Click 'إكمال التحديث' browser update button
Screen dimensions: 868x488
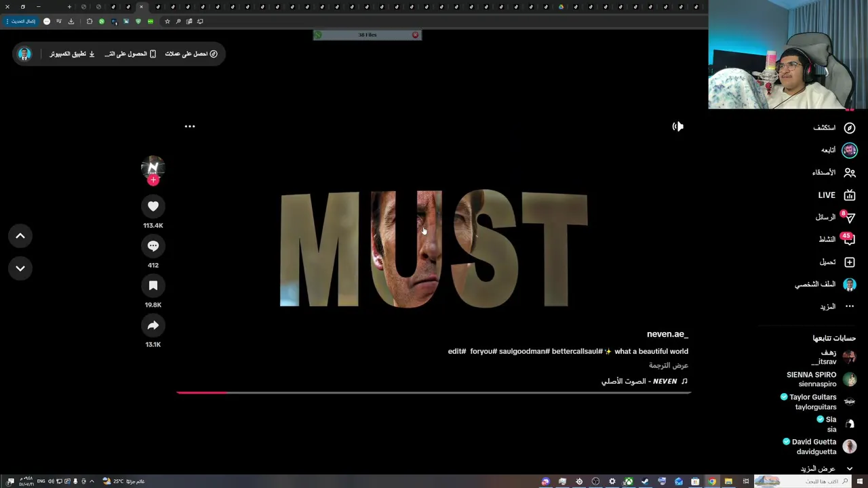click(20, 21)
